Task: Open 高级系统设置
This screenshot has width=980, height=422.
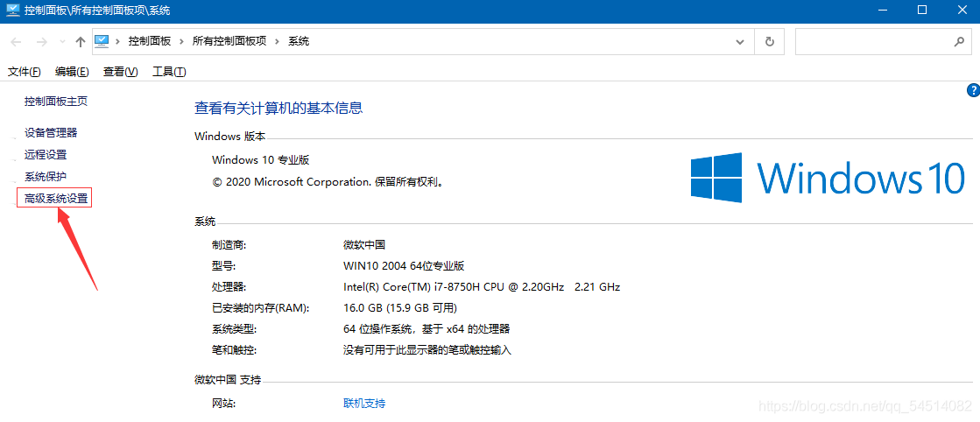Action: click(56, 199)
